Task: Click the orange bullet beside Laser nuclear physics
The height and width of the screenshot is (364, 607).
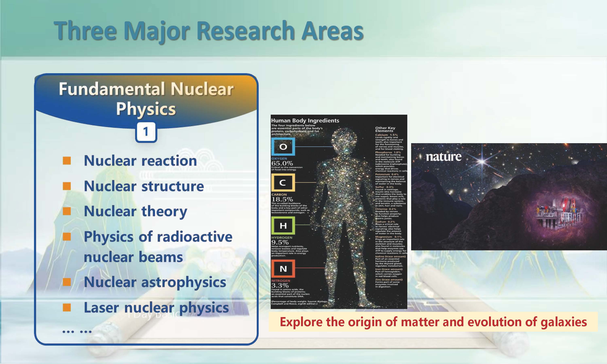Action: [x=67, y=308]
